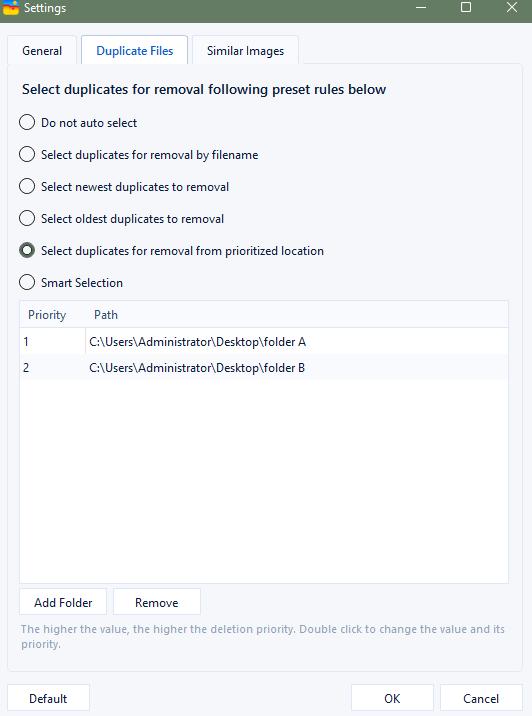Click the app icon in title bar
Viewport: 532px width, 716px height.
10,8
